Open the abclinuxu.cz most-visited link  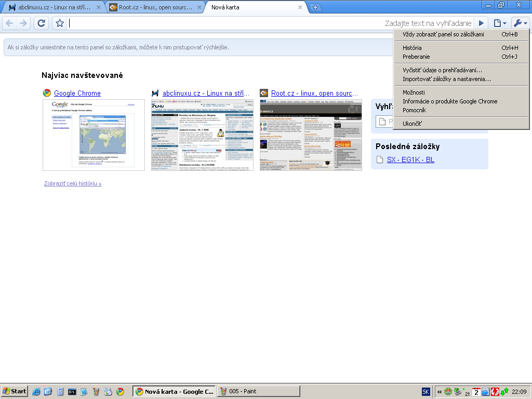(x=206, y=93)
